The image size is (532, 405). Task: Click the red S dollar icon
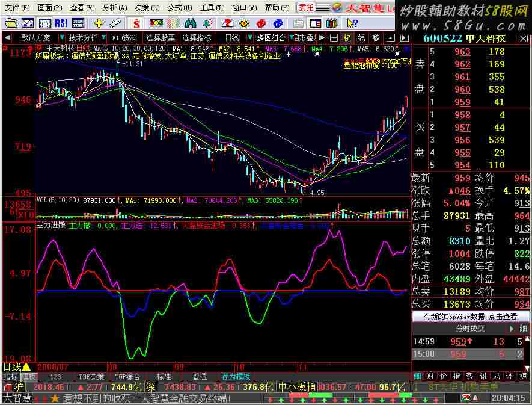click(136, 23)
